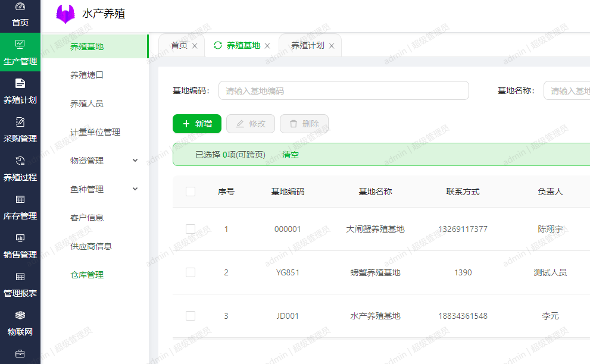Open the 采购管理 edit icon
The image size is (590, 364).
[x=20, y=122]
